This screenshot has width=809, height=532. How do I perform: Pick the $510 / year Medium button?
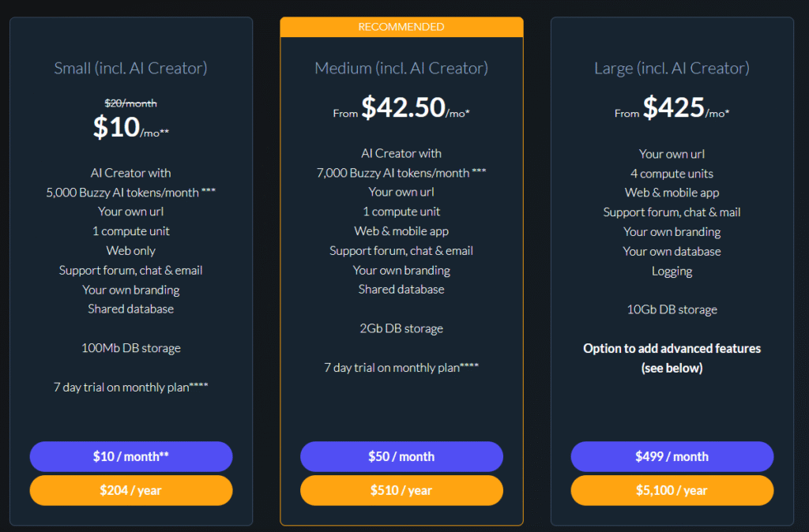point(401,490)
